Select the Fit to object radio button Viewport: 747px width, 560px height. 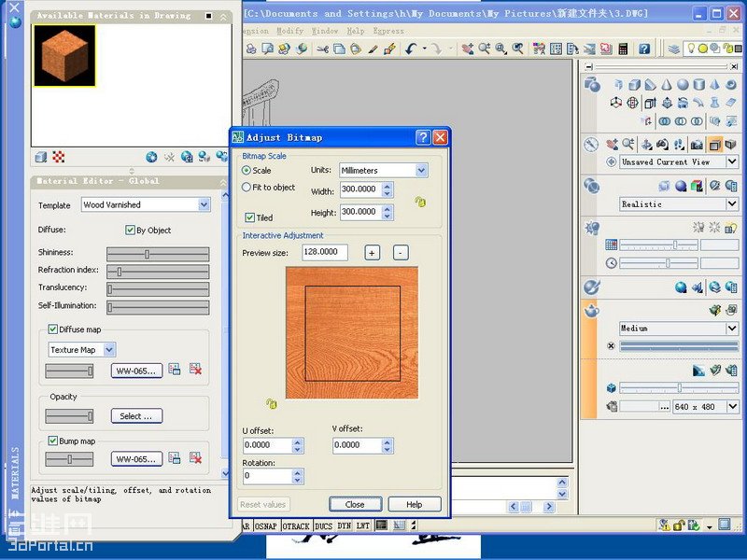point(247,188)
